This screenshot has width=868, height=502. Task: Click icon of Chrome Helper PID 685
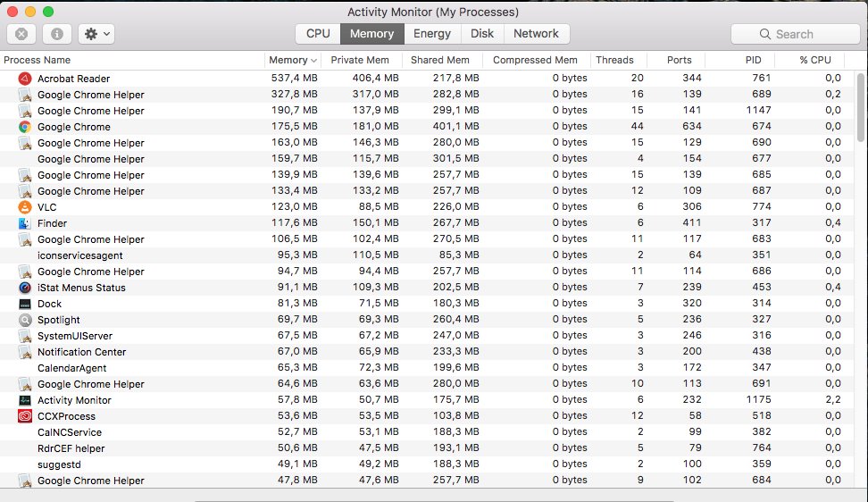(x=25, y=175)
